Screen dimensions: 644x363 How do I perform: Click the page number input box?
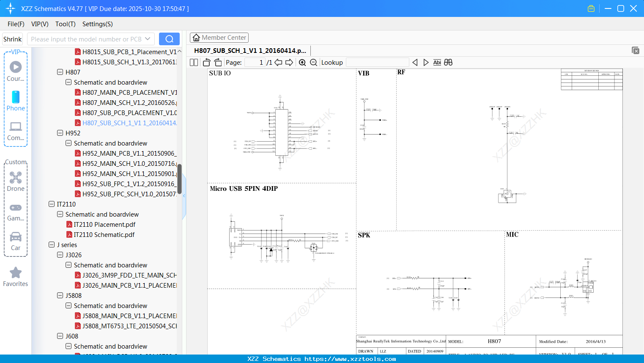pyautogui.click(x=255, y=62)
